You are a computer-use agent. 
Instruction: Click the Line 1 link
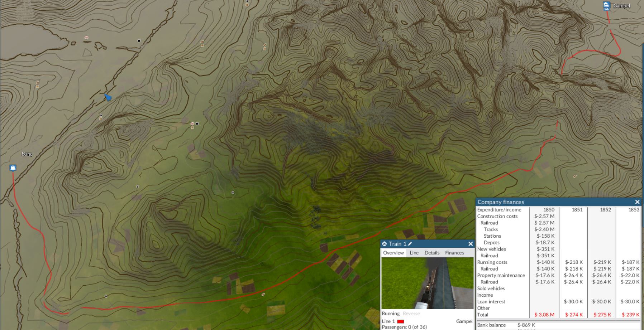pos(388,321)
